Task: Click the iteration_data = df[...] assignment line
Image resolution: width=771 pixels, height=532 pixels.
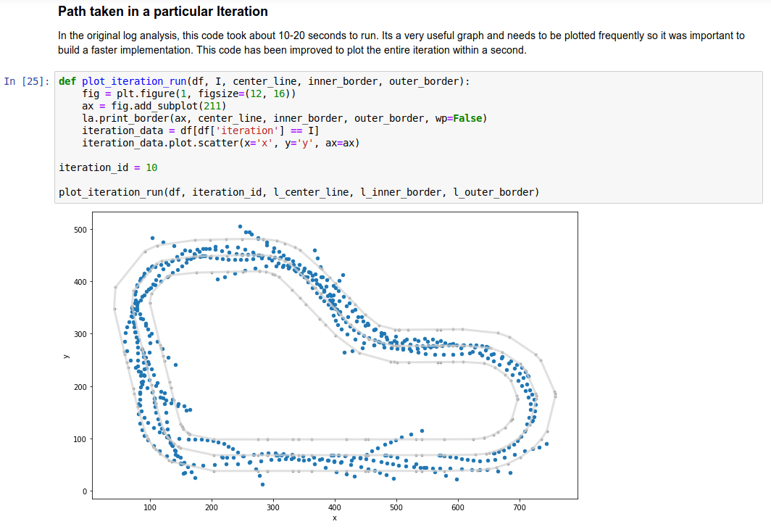Action: (x=200, y=130)
